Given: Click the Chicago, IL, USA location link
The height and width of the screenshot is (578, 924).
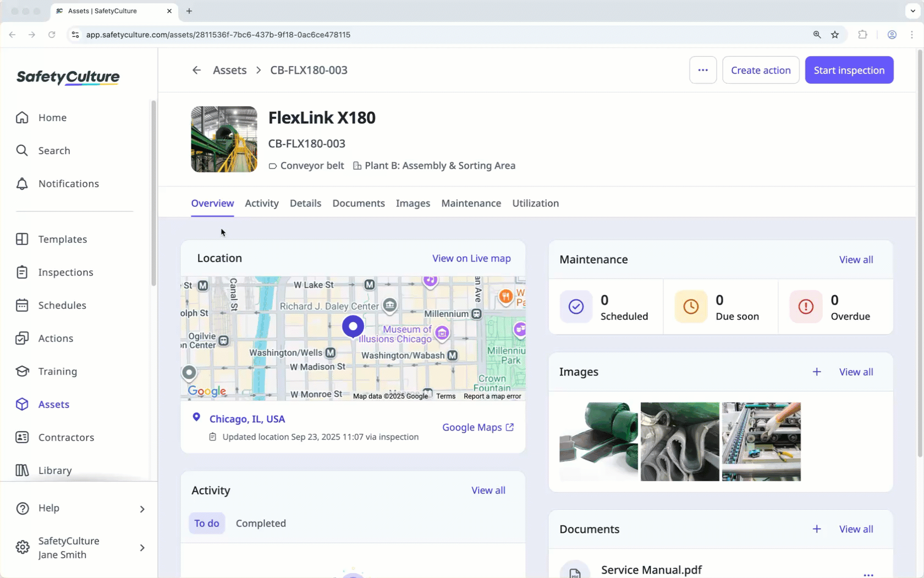Looking at the screenshot, I should (x=247, y=419).
